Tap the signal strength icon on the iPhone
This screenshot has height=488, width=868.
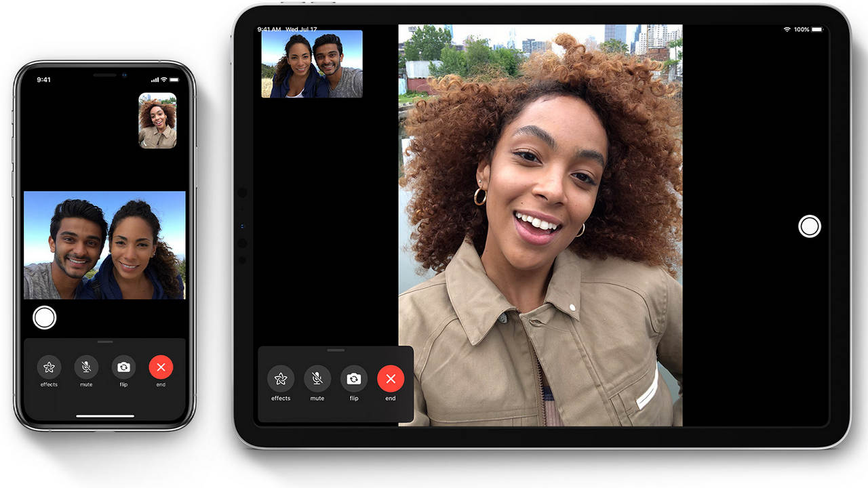(x=156, y=79)
